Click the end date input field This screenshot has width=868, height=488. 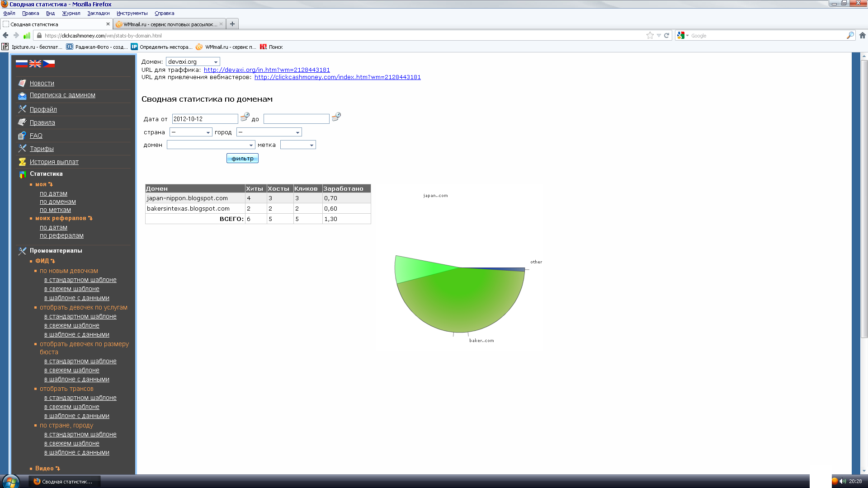tap(296, 119)
